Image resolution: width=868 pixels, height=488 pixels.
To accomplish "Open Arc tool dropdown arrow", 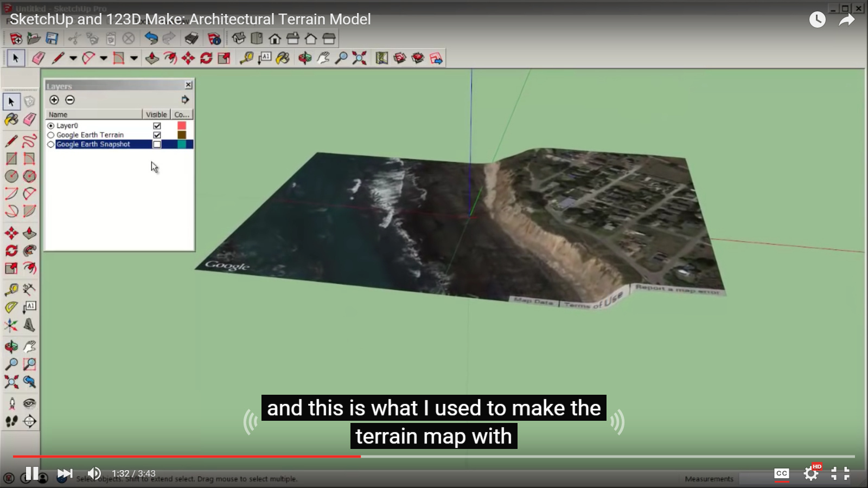I will coord(103,58).
